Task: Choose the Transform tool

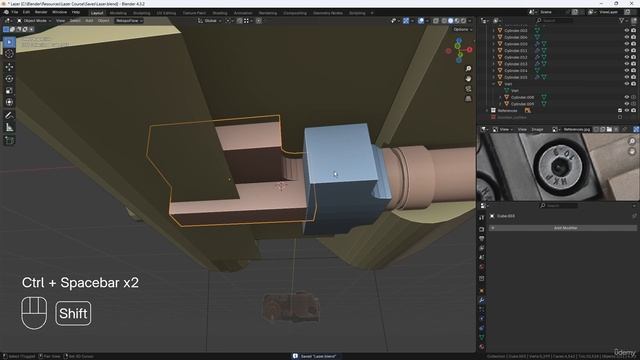Action: point(9,102)
